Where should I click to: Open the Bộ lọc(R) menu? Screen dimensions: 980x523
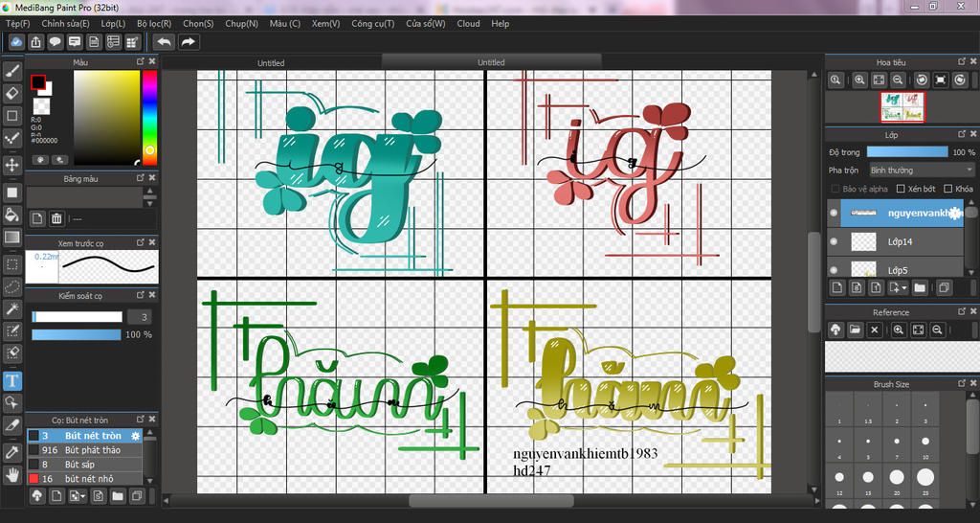tap(154, 24)
